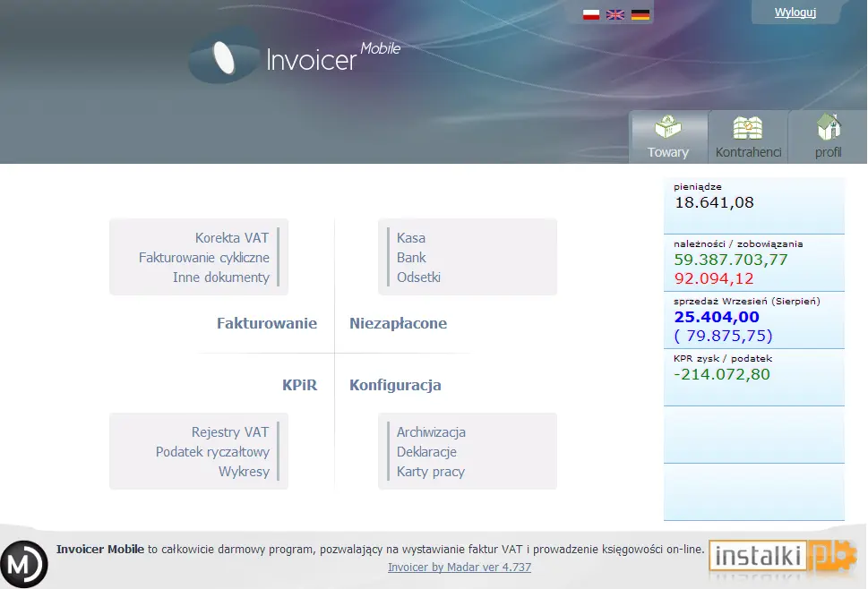
Task: Click September sales value 25.404,00
Action: (x=717, y=317)
